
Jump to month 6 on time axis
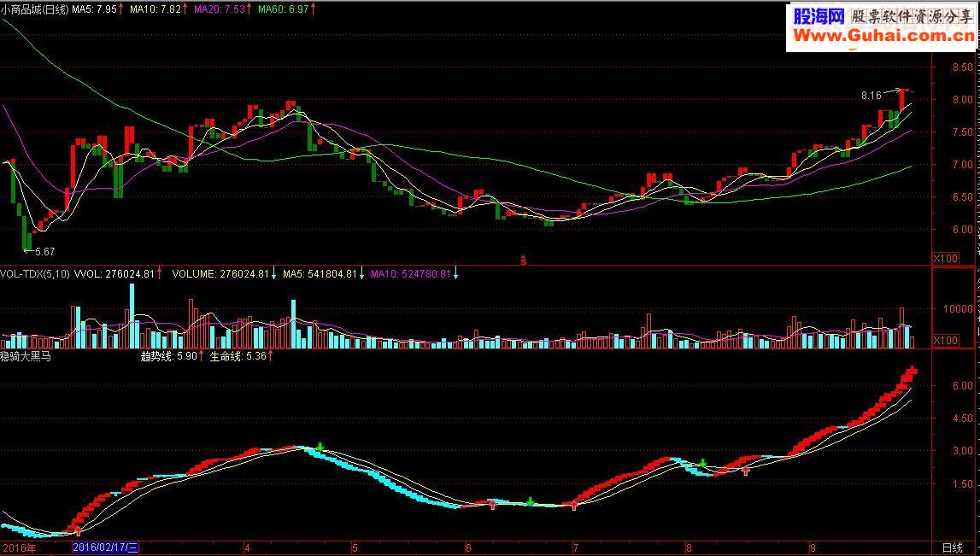468,547
